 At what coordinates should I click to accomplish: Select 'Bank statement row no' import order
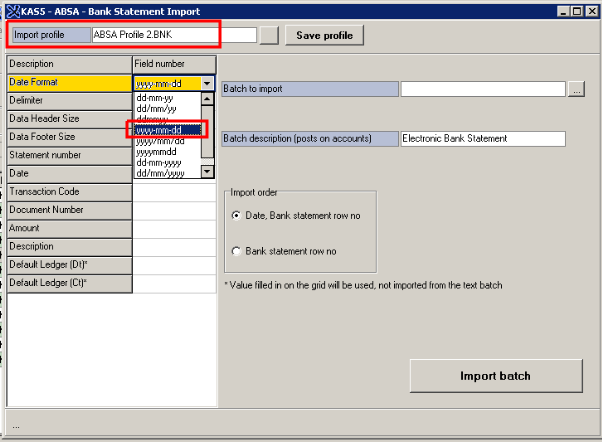tap(236, 251)
